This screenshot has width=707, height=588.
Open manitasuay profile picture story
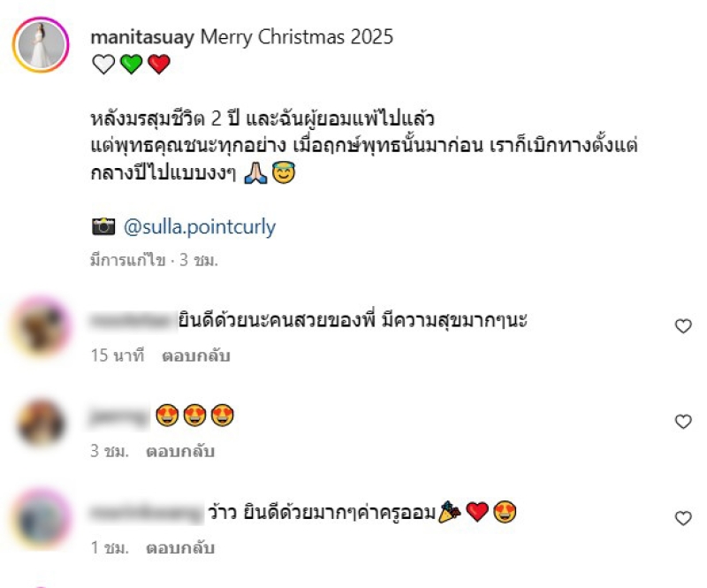pos(41,45)
